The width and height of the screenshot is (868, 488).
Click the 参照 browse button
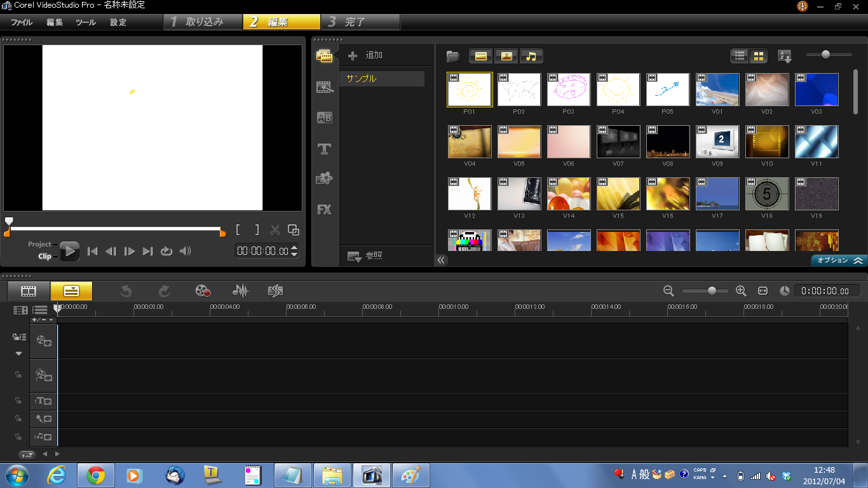tap(365, 256)
